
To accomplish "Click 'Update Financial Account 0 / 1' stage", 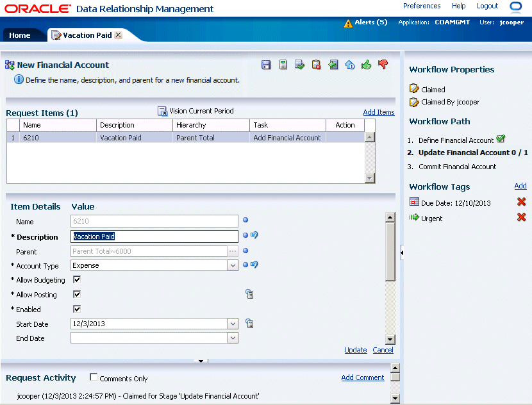I will [x=473, y=153].
